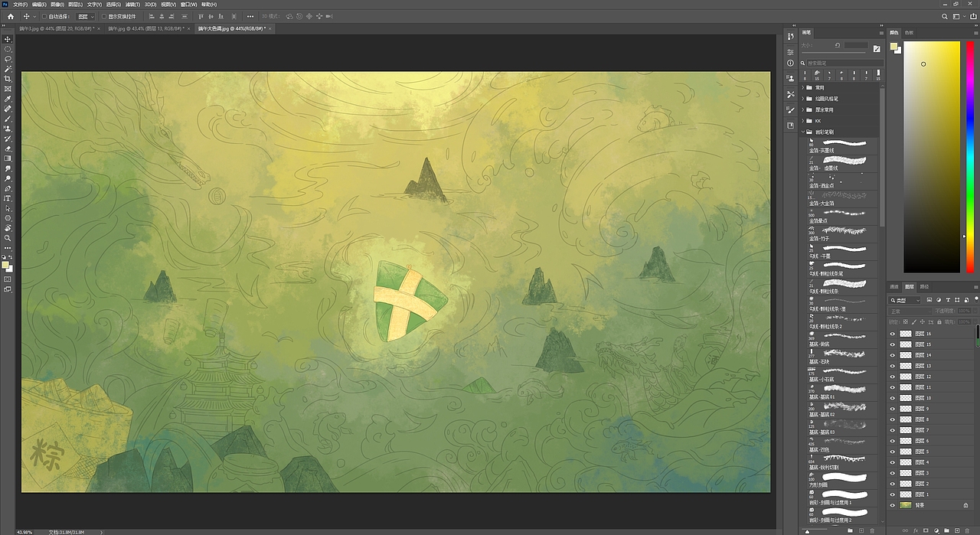Click the search icon in the top right

[x=945, y=16]
